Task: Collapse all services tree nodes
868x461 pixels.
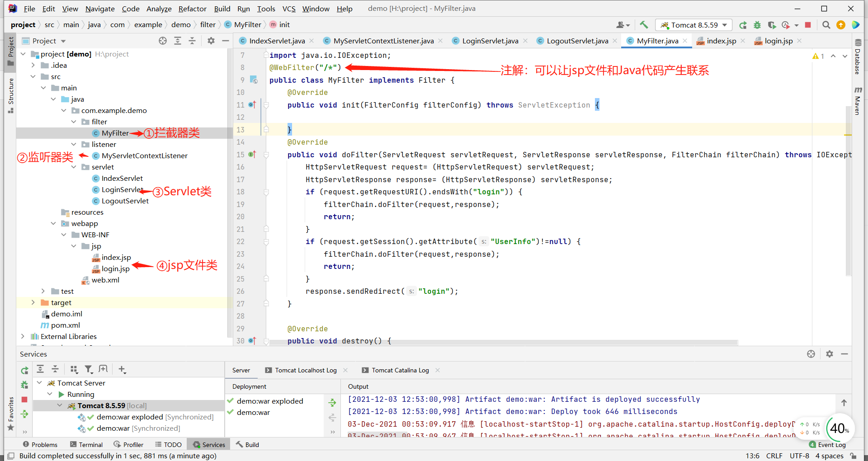Action: point(55,369)
